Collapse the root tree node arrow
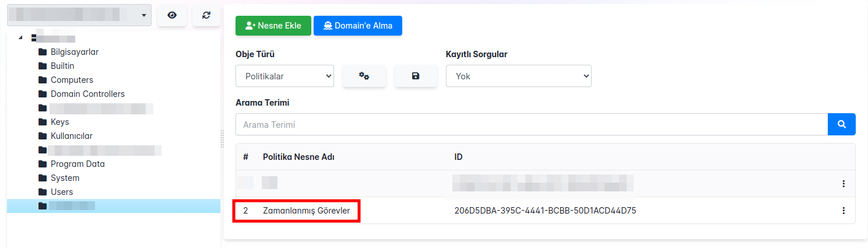Screen dimensions: 868x248 (x=21, y=38)
